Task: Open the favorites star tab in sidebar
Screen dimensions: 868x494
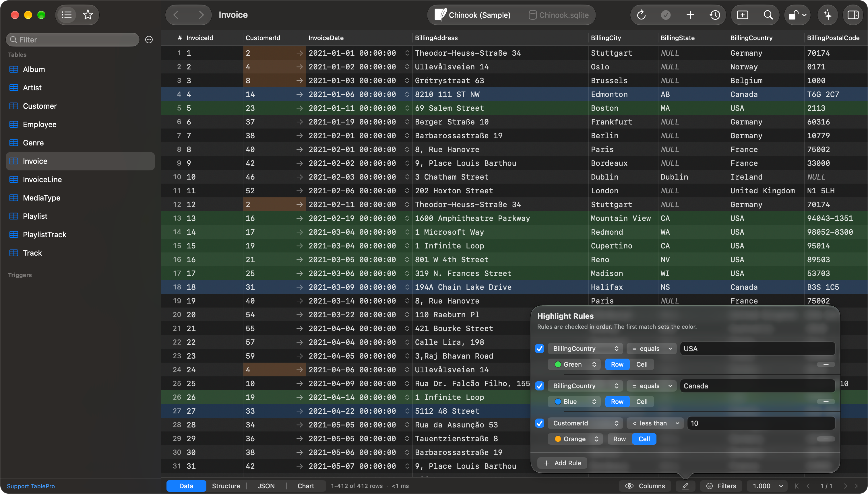Action: [x=88, y=15]
